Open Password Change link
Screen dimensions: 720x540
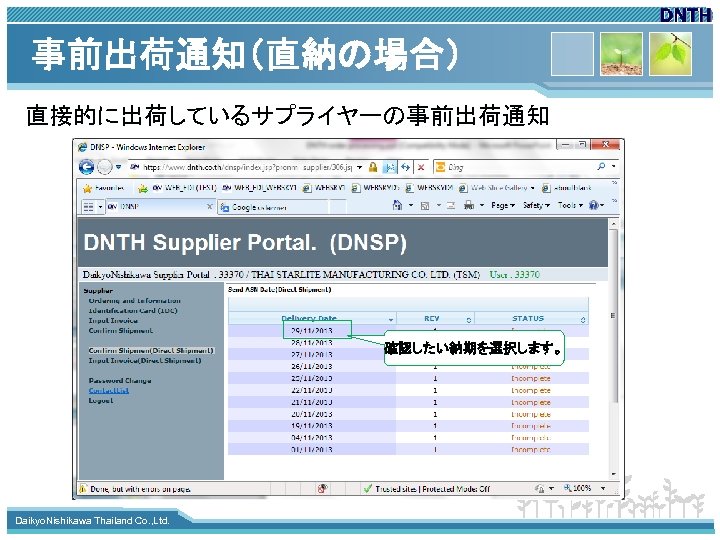[x=120, y=381]
